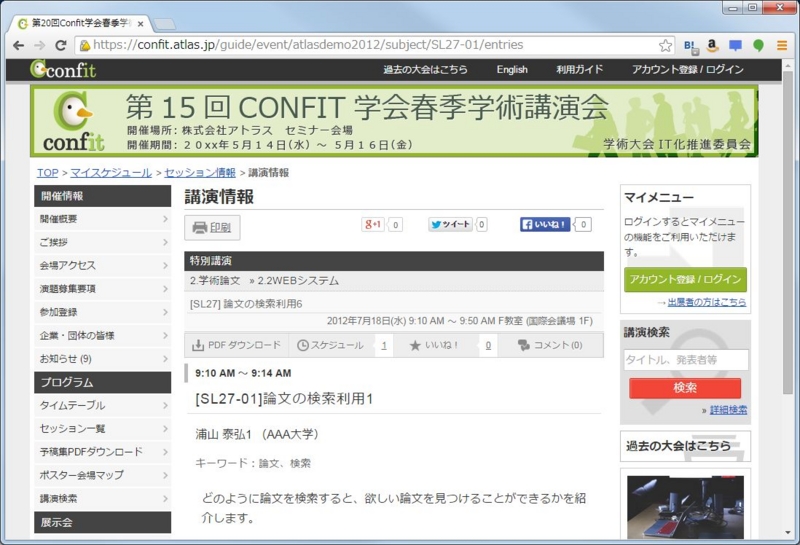Expand 開催概要 sidebar item

103,219
